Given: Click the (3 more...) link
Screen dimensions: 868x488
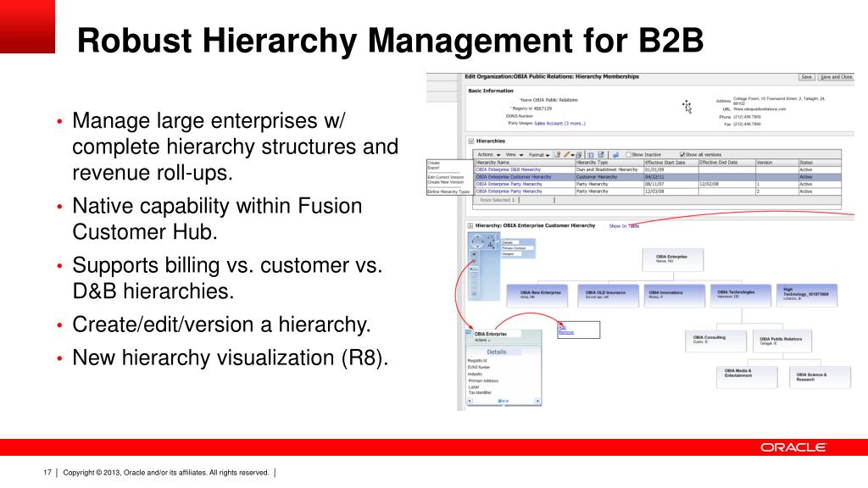Looking at the screenshot, I should pos(575,124).
